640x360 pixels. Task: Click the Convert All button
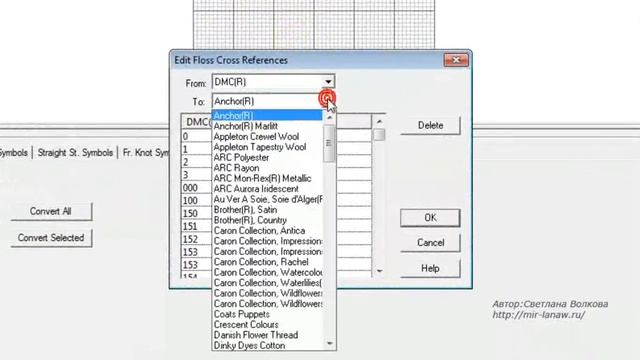51,211
